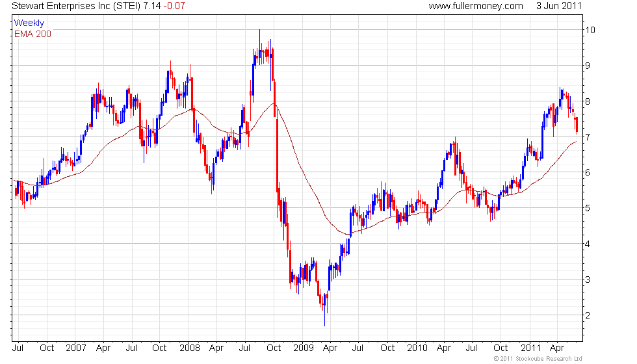637x364 pixels.
Task: Click the x-axis year label '2011'
Action: click(531, 348)
